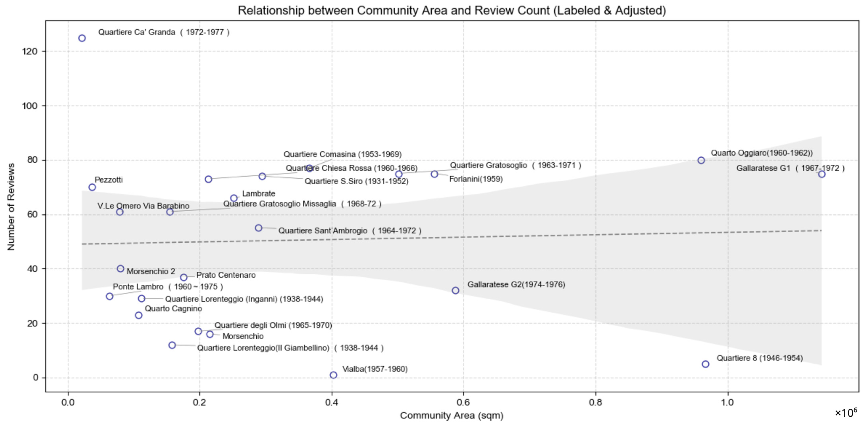
Task: Click the Prato Centenaro marker
Action: (184, 277)
